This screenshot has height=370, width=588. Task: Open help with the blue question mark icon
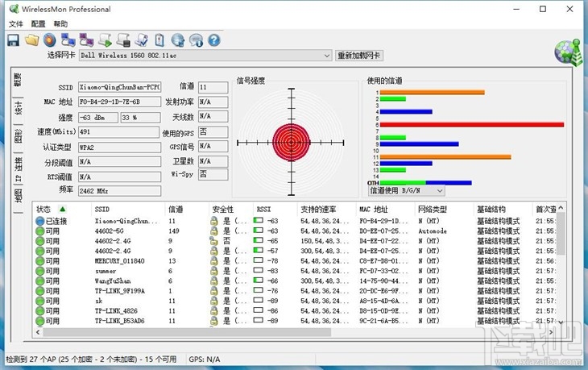click(x=214, y=40)
